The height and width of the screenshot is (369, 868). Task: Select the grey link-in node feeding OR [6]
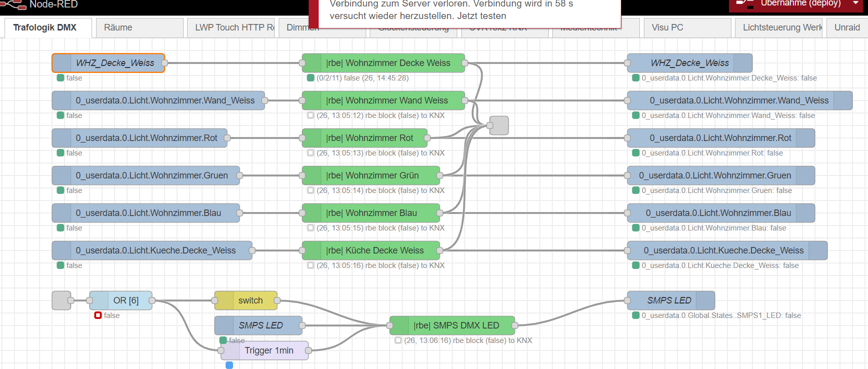[x=62, y=300]
